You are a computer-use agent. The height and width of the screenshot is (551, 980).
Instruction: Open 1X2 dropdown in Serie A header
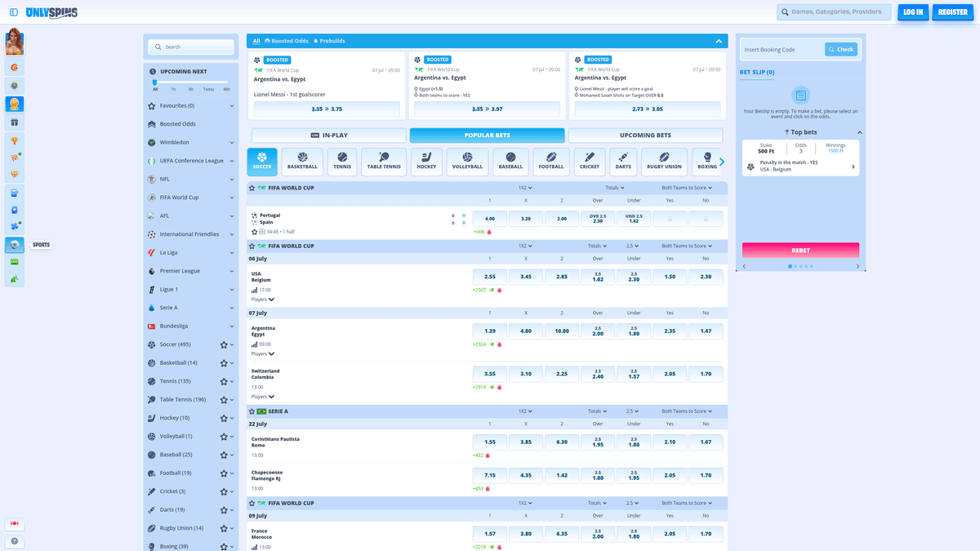coord(525,411)
